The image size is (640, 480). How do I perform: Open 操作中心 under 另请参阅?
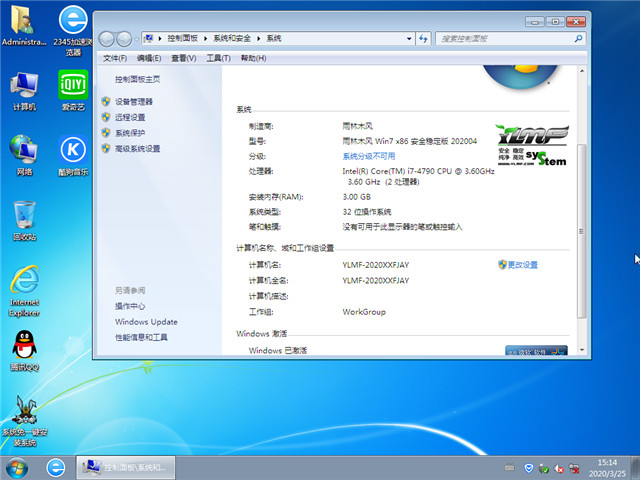[x=130, y=306]
